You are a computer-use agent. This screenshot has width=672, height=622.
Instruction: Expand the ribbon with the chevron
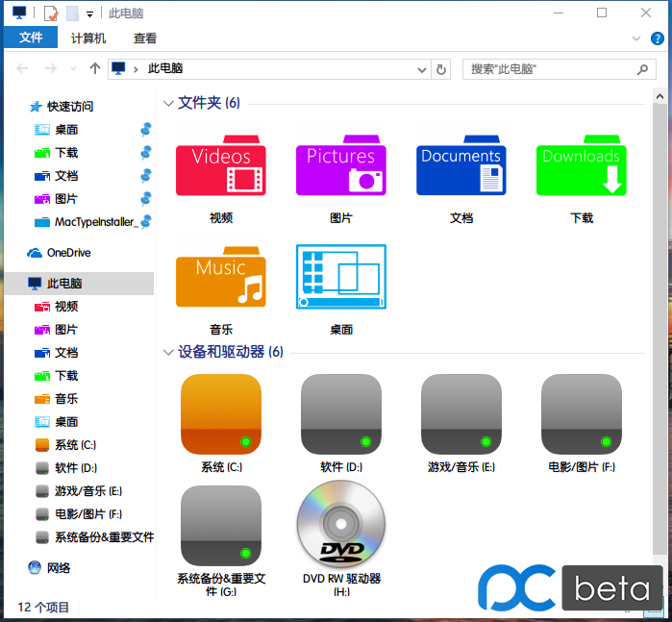coord(635,38)
